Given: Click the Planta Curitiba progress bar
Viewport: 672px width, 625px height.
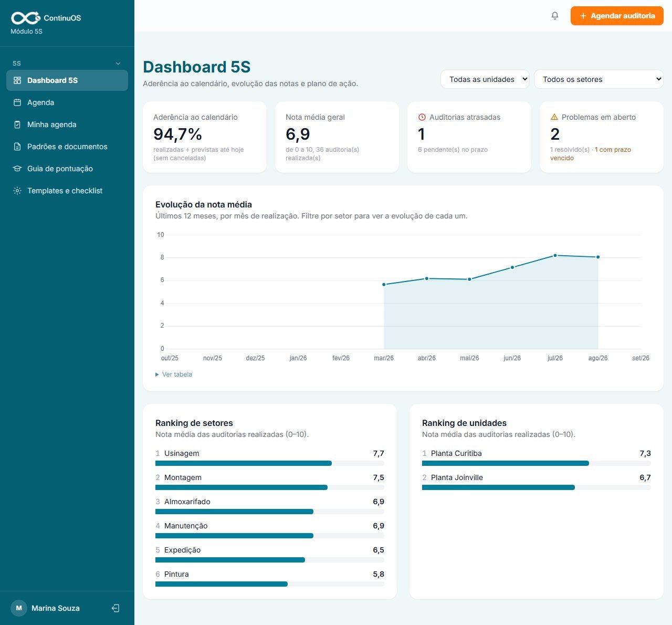Looking at the screenshot, I should click(x=537, y=463).
